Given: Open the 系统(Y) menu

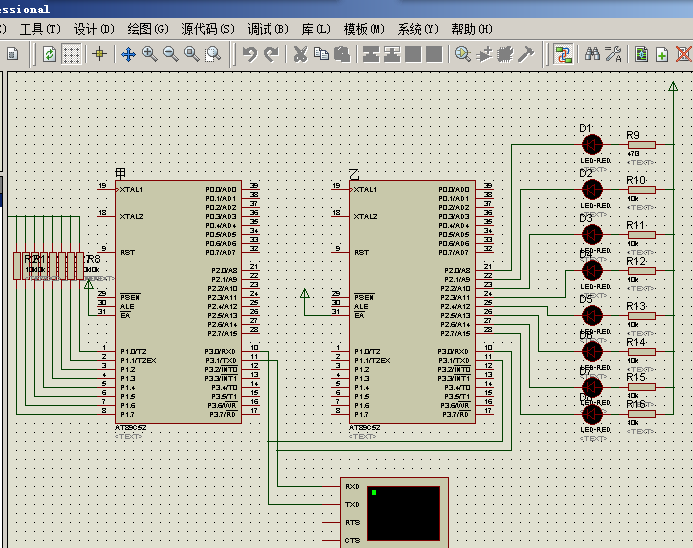Looking at the screenshot, I should [418, 29].
